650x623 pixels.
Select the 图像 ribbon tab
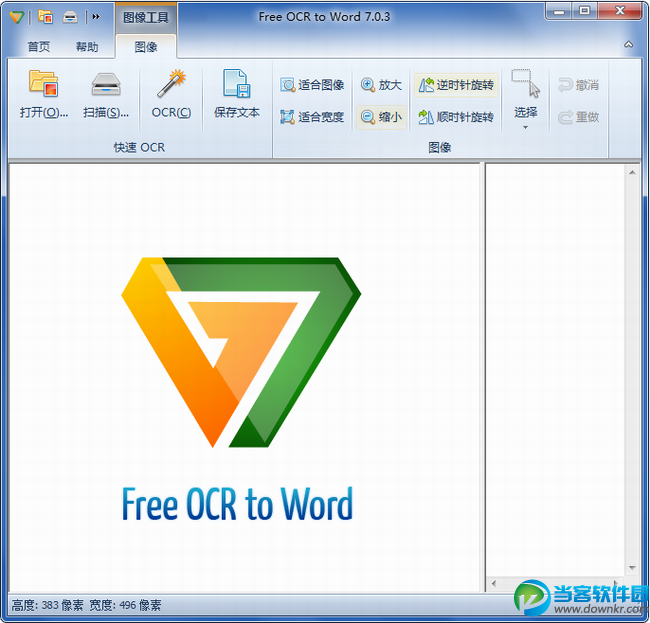146,47
